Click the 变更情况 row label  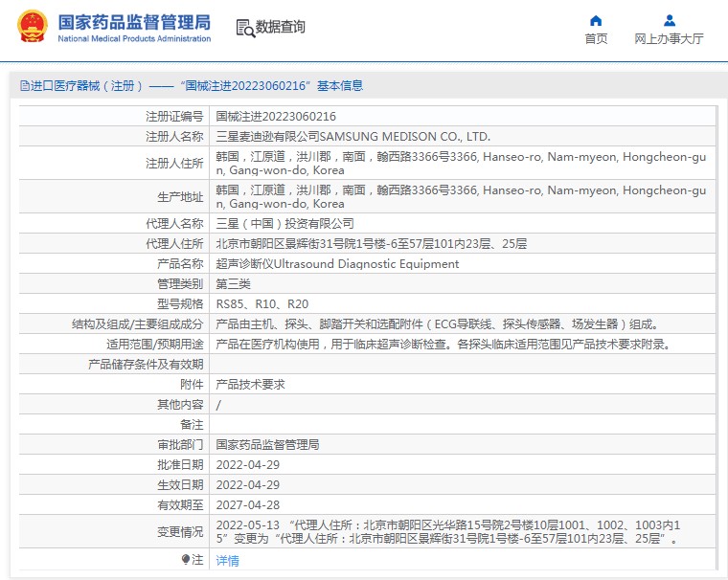(180, 532)
